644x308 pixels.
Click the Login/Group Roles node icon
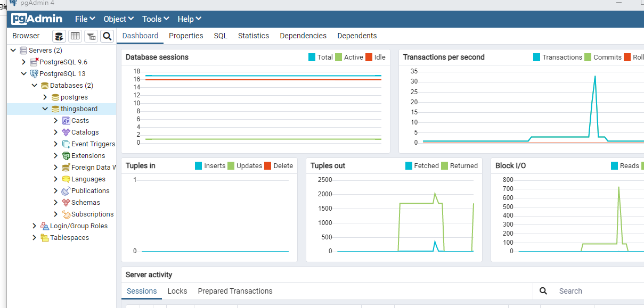point(45,226)
